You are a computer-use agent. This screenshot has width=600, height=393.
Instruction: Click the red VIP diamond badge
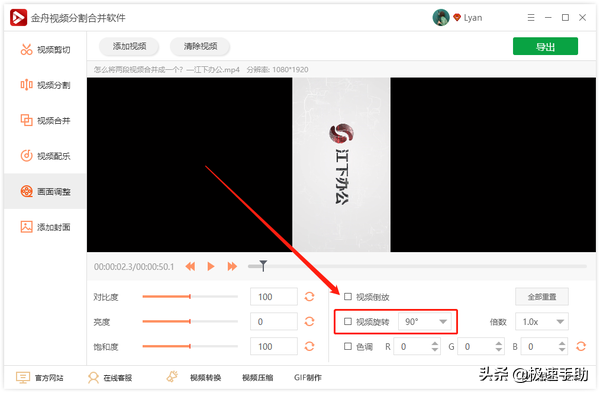pyautogui.click(x=457, y=18)
